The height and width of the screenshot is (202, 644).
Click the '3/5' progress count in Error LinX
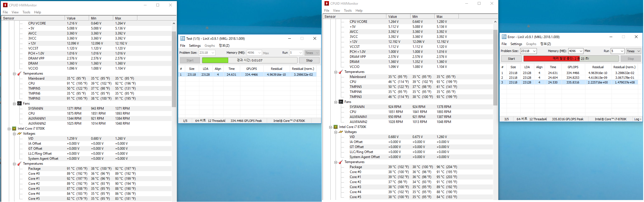507,119
